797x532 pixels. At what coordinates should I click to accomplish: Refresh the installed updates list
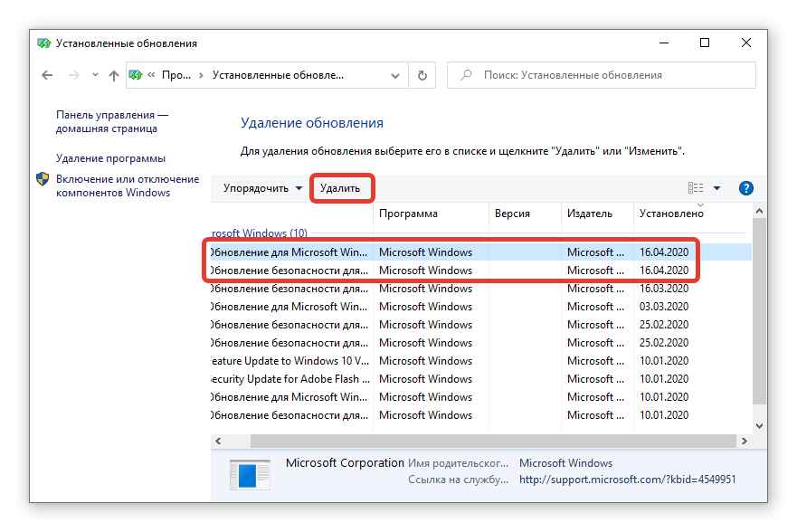[x=422, y=76]
